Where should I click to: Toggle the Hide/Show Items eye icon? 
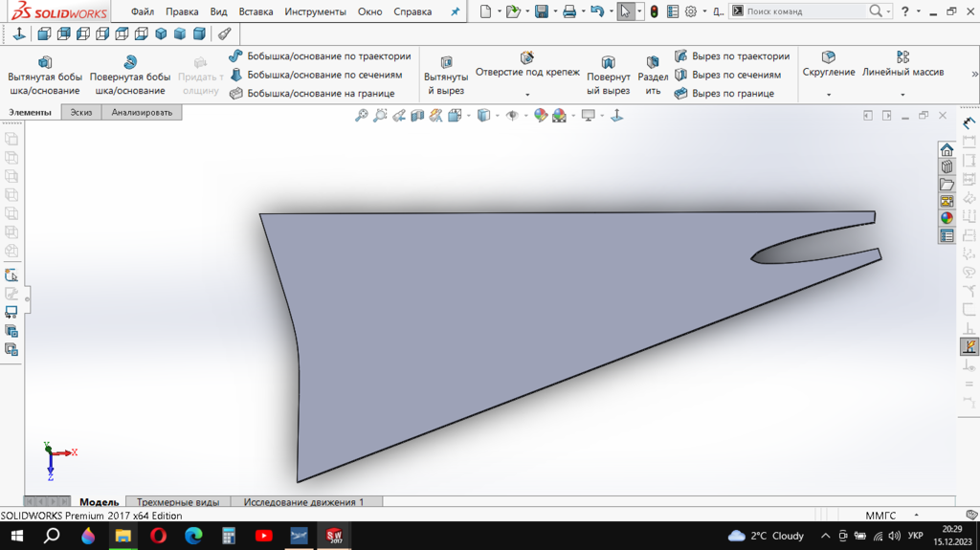(513, 116)
